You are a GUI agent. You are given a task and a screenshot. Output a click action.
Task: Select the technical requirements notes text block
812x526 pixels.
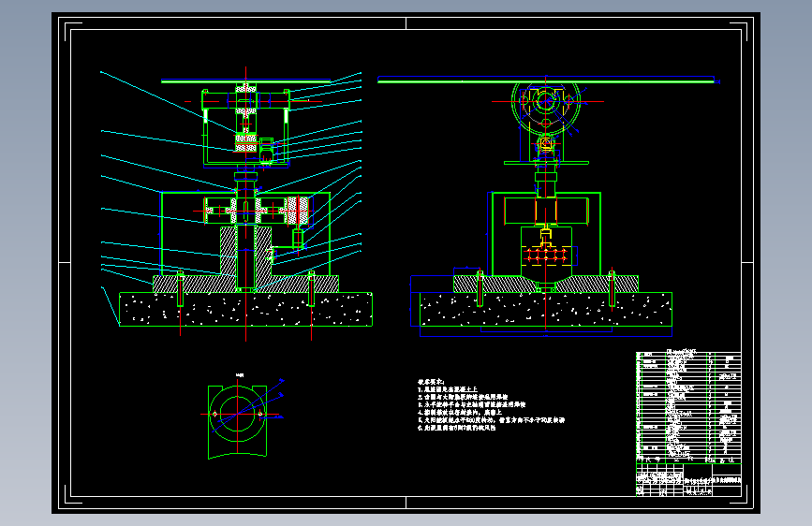point(491,405)
